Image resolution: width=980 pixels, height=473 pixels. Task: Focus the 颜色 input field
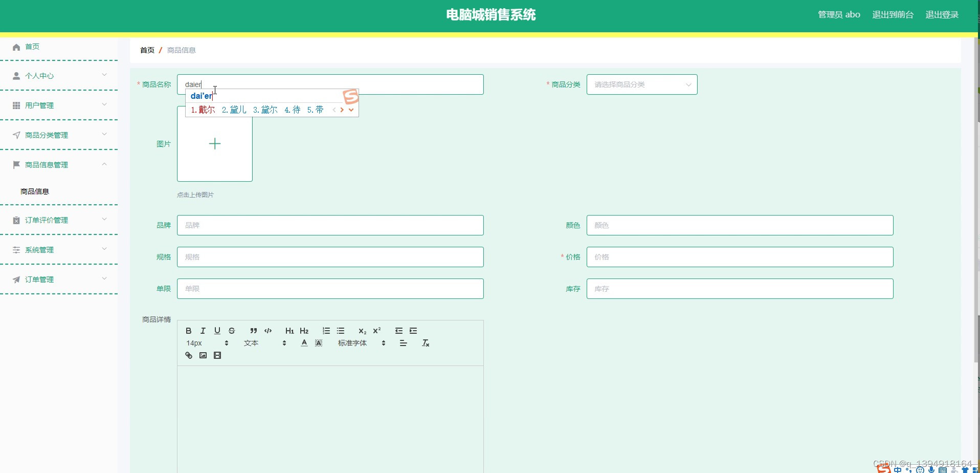tap(740, 225)
